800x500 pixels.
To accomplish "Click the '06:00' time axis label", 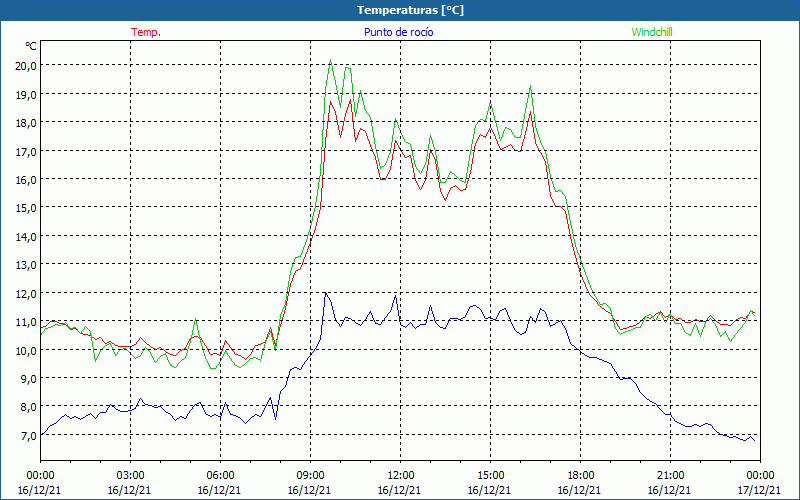I will (220, 476).
